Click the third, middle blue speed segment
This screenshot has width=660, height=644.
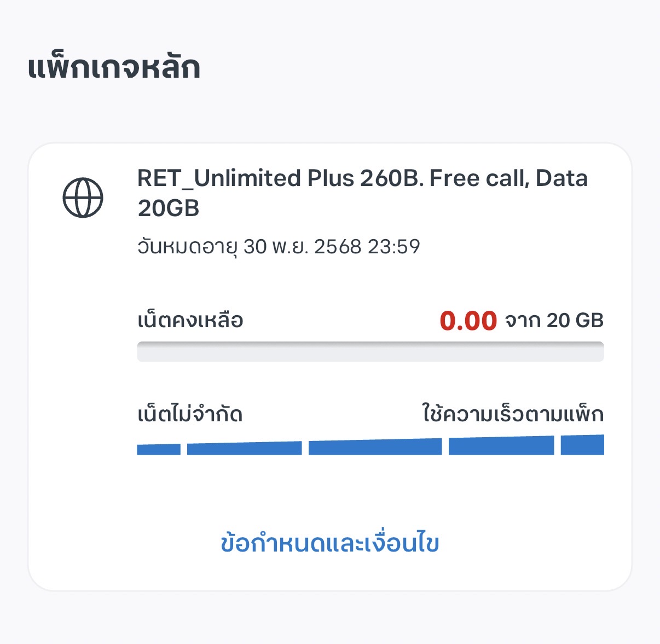(x=375, y=446)
